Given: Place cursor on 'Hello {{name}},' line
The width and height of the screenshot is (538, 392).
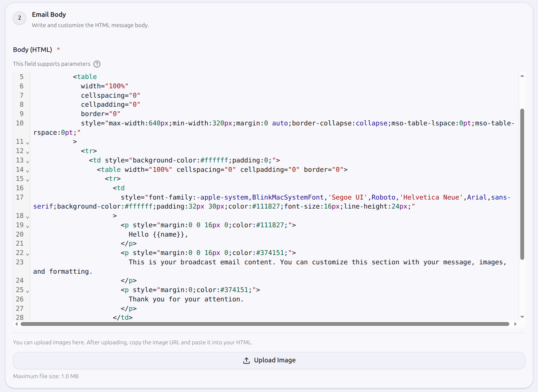Looking at the screenshot, I should (x=158, y=234).
